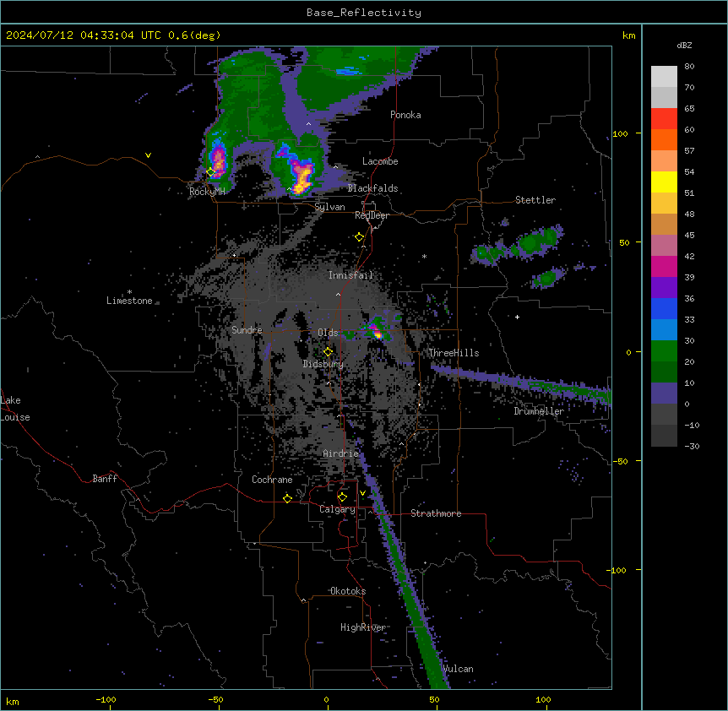Viewport: 728px width, 711px height.
Task: Click the 80 dBZ legend value
Action: point(689,67)
